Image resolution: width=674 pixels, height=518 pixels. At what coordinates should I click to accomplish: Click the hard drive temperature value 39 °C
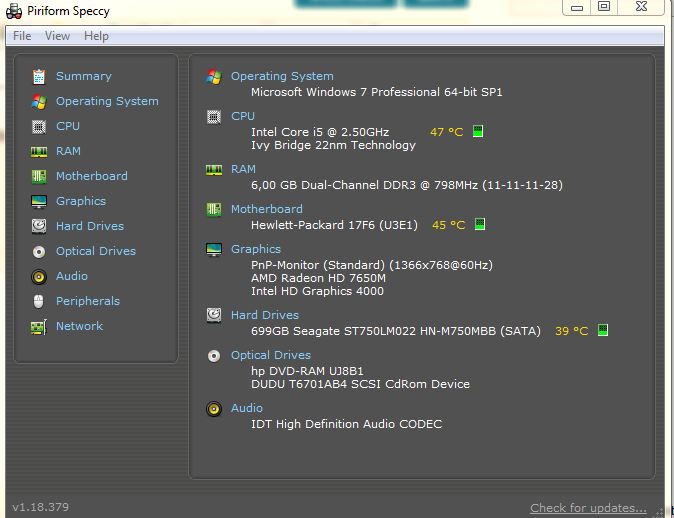(571, 331)
